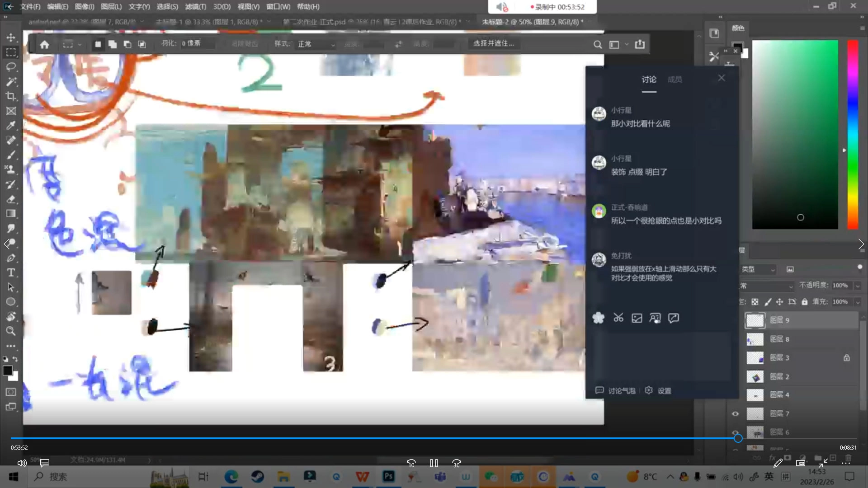Viewport: 868px width, 488px height.
Task: Open the layer filter 类型 dropdown
Action: 758,269
